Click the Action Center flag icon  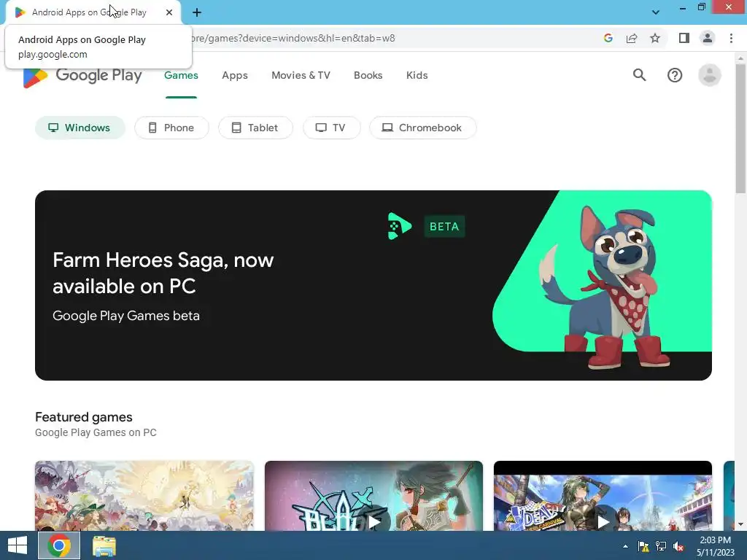coord(643,546)
